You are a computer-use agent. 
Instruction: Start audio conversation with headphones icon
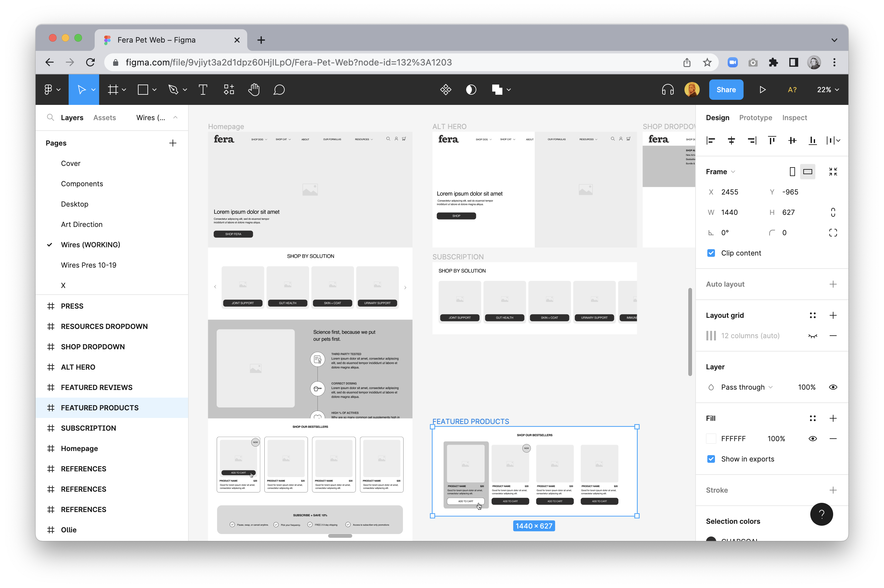click(x=668, y=90)
